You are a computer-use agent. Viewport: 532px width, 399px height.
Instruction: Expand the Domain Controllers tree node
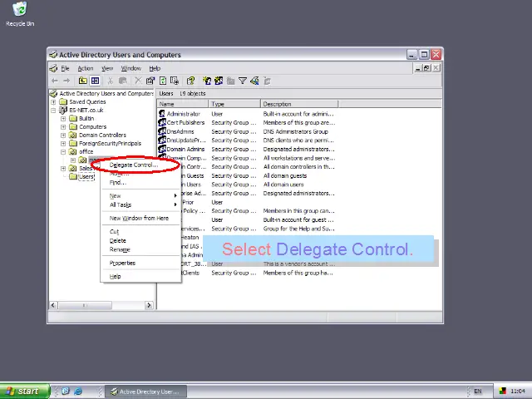tap(63, 135)
